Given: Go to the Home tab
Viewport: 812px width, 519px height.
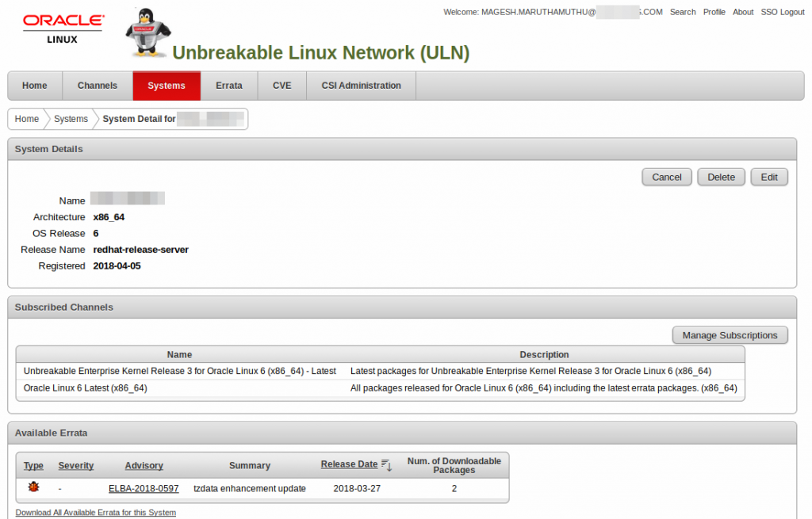Looking at the screenshot, I should [x=34, y=86].
